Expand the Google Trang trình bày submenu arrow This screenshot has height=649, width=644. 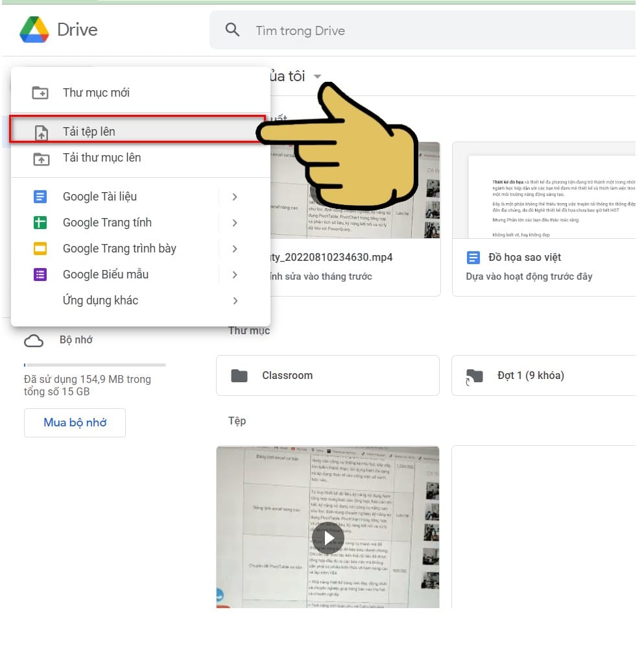235,249
